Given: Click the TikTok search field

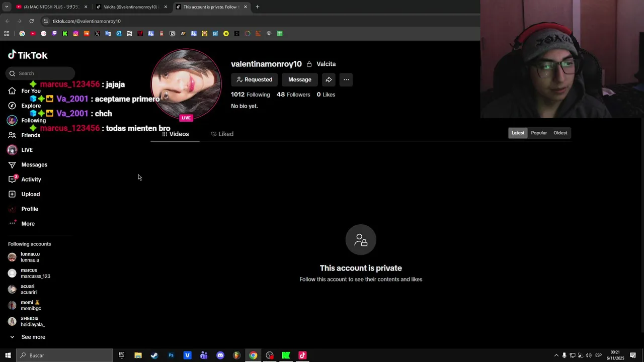Looking at the screenshot, I should click(x=40, y=73).
